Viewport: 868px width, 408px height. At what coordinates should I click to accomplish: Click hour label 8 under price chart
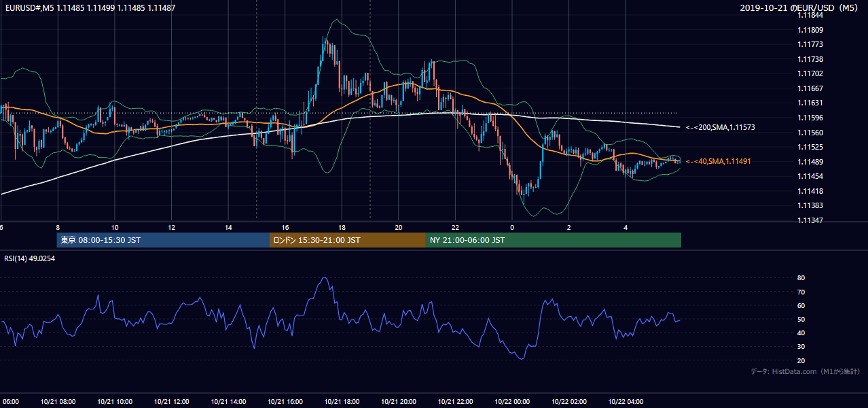58,228
